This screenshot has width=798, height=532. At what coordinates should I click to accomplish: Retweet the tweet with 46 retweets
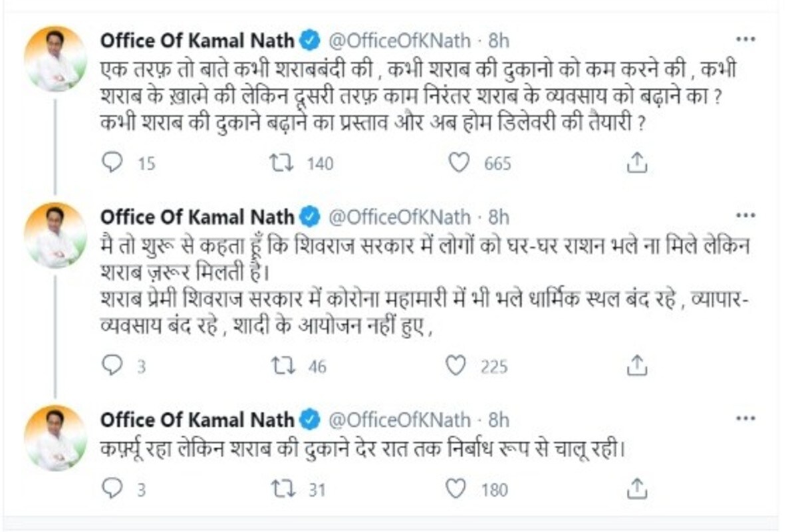[x=283, y=365]
